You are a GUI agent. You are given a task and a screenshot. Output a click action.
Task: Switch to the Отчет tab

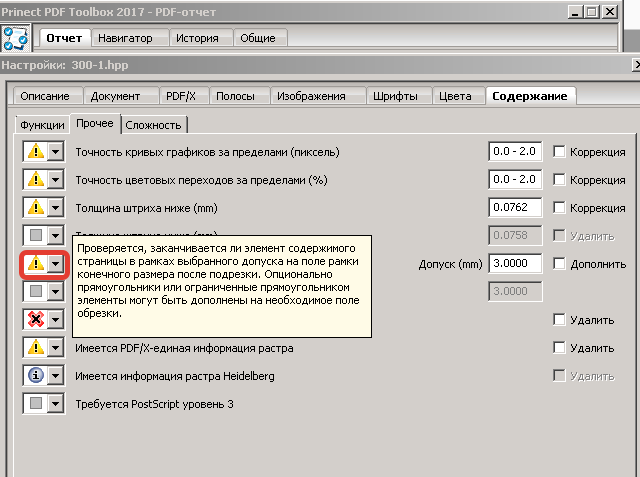tap(64, 38)
